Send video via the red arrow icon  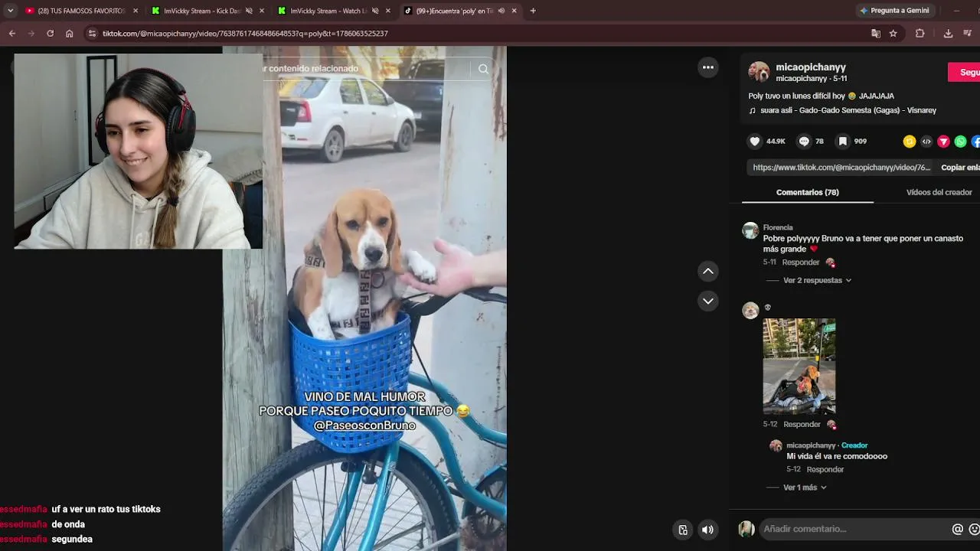[943, 142]
